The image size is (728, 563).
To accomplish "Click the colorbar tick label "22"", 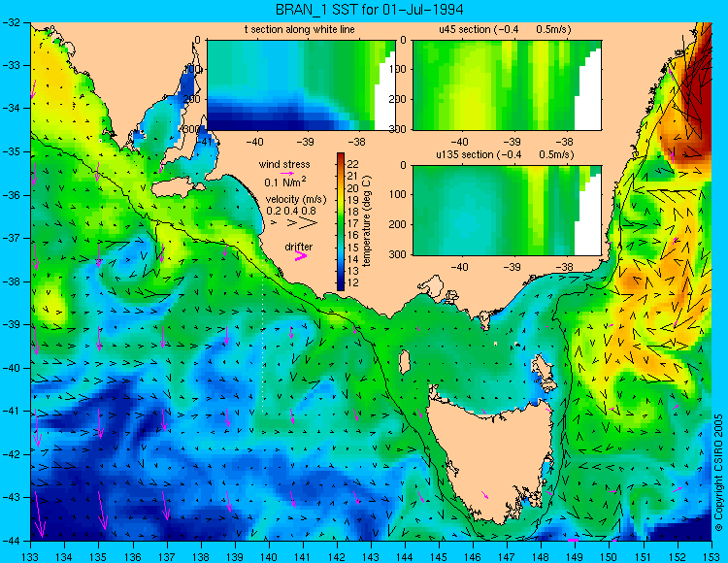I will [352, 164].
